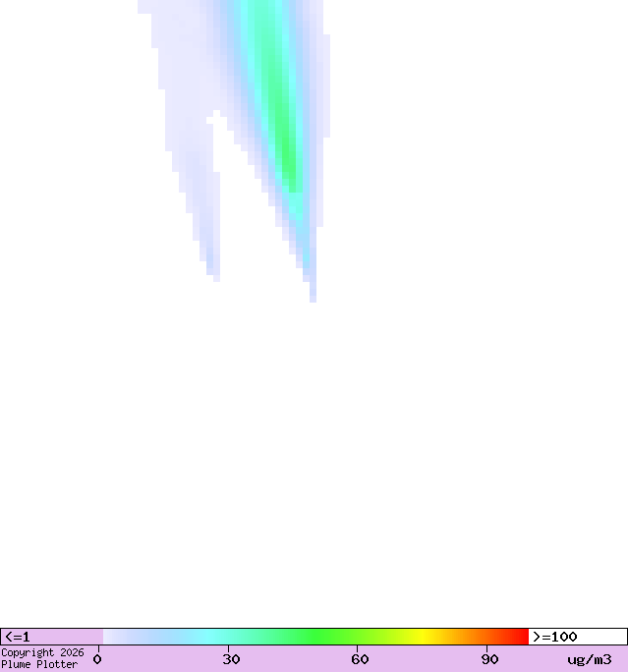The width and height of the screenshot is (628, 672).
Task: Pick the green section of the color scale
Action: pos(324,637)
